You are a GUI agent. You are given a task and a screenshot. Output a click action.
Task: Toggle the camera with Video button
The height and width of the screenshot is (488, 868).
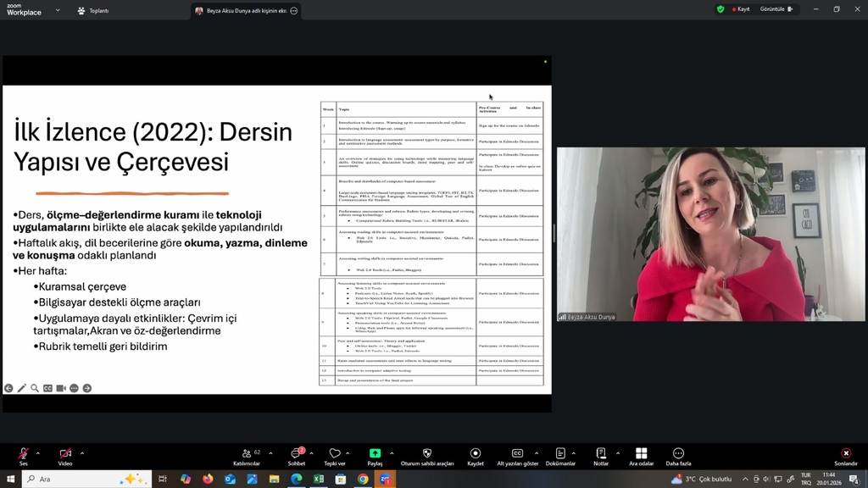point(65,454)
